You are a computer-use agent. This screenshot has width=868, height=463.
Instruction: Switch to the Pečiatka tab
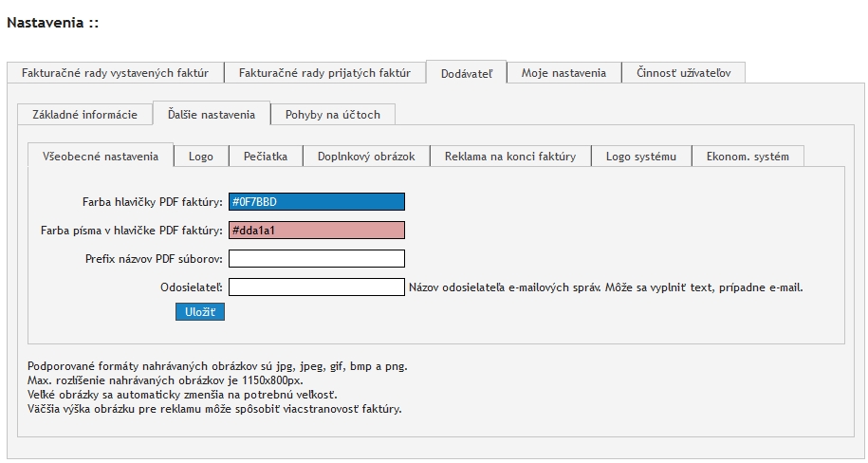[x=265, y=157]
